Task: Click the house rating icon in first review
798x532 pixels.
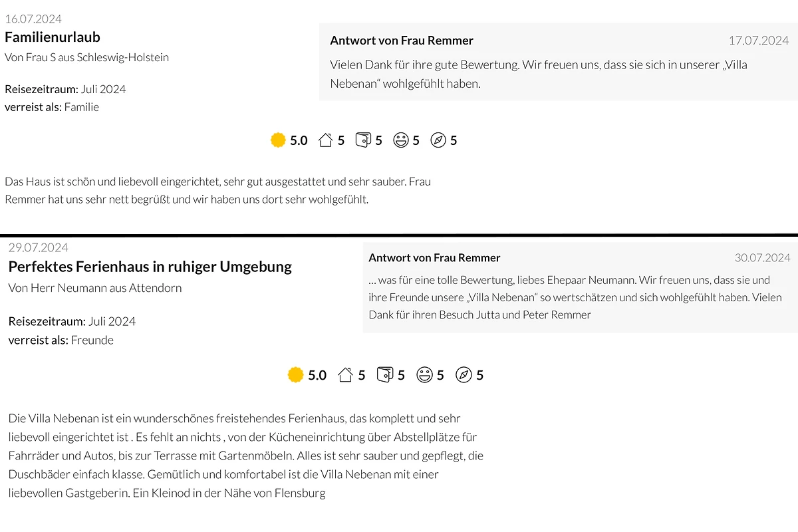Action: 325,140
